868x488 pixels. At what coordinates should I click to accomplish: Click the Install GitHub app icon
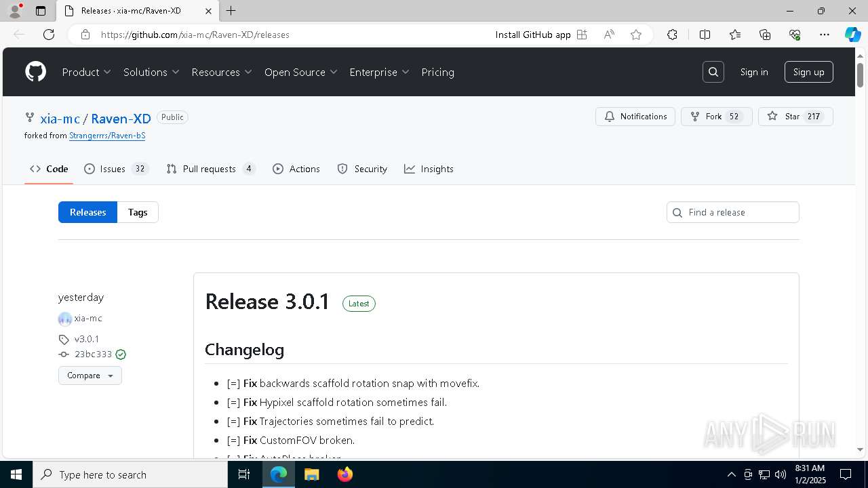(582, 35)
